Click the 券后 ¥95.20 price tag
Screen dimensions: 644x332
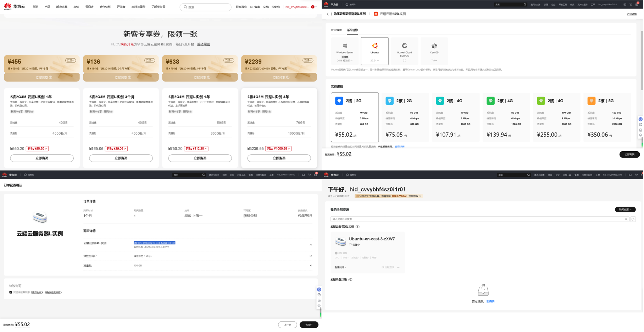pyautogui.click(x=37, y=149)
